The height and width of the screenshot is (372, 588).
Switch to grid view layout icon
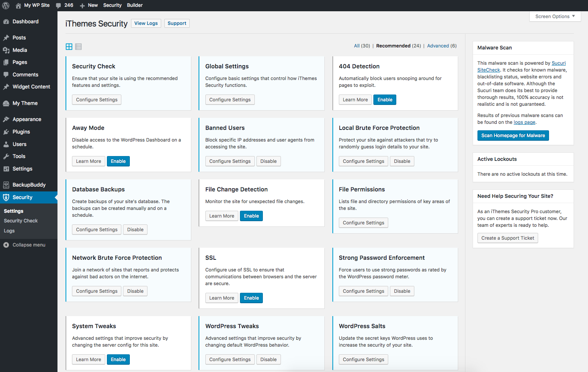[x=69, y=47]
